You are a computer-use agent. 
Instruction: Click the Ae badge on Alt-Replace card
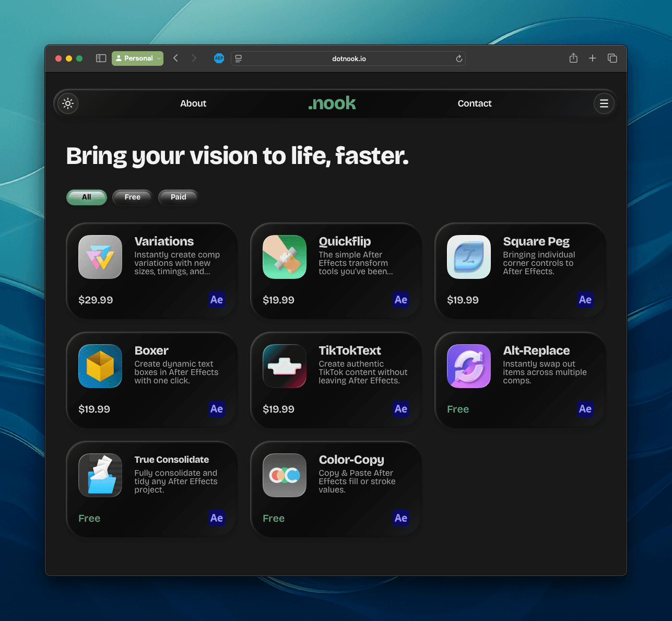pyautogui.click(x=585, y=409)
